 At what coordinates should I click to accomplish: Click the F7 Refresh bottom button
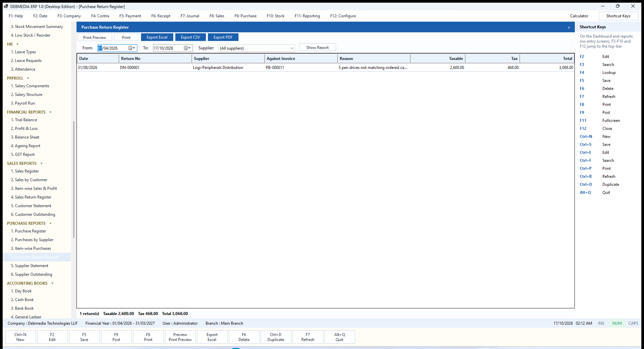click(308, 337)
